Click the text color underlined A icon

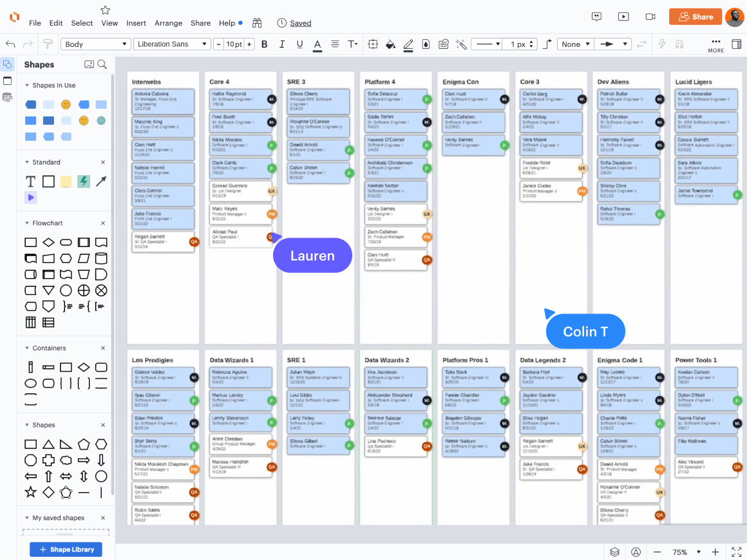pos(317,44)
